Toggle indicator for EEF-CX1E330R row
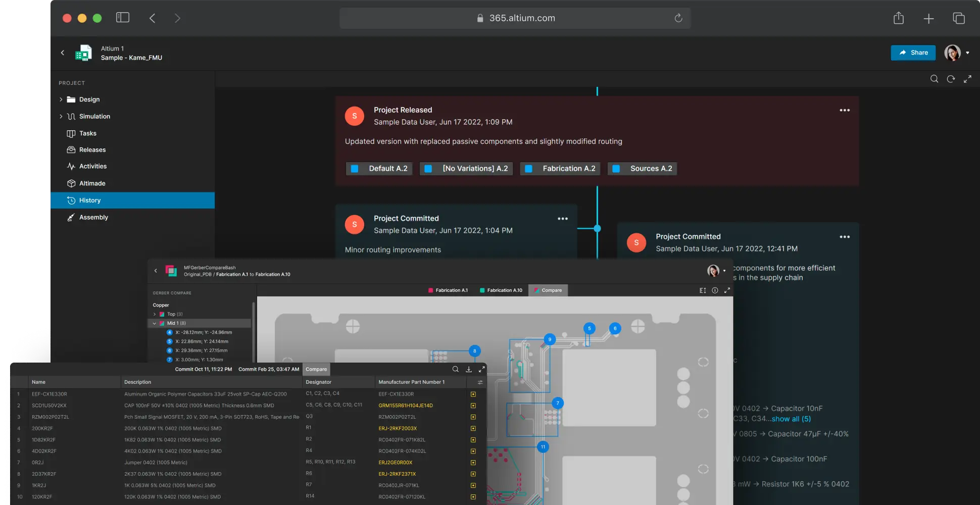This screenshot has height=505, width=980. (x=473, y=394)
